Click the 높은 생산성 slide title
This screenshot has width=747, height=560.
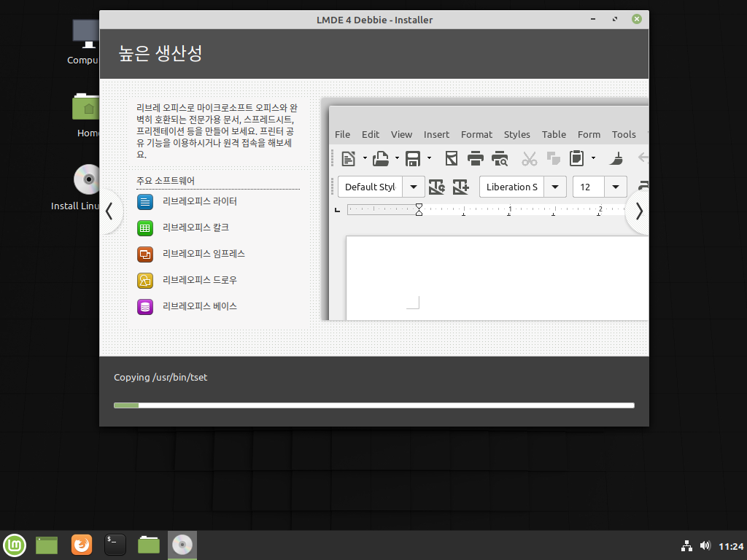pos(160,52)
